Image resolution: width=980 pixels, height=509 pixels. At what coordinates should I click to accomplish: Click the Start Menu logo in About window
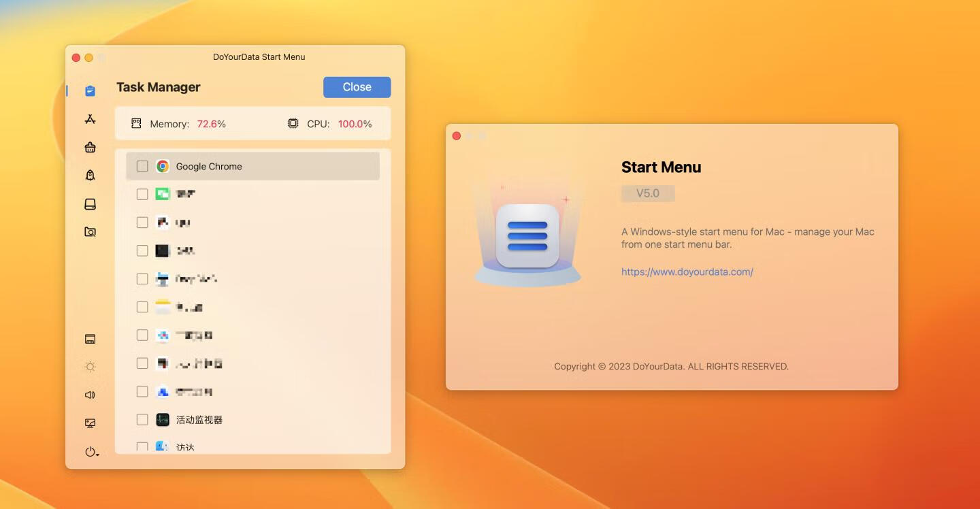pyautogui.click(x=527, y=236)
